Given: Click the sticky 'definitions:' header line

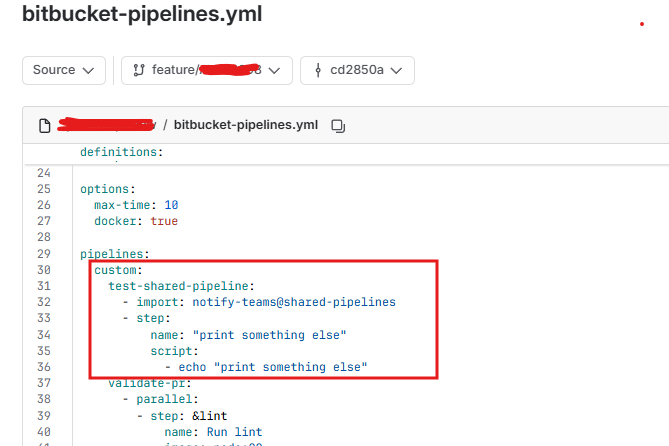Looking at the screenshot, I should (122, 152).
